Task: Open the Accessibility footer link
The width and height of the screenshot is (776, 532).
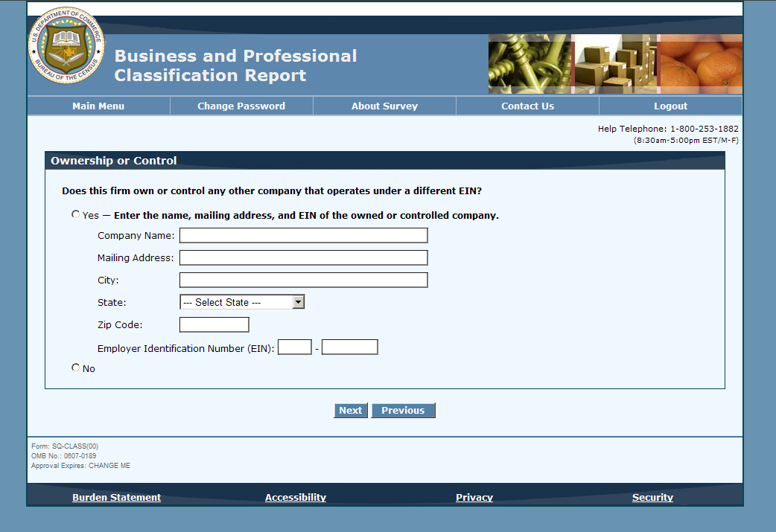Action: pos(296,497)
